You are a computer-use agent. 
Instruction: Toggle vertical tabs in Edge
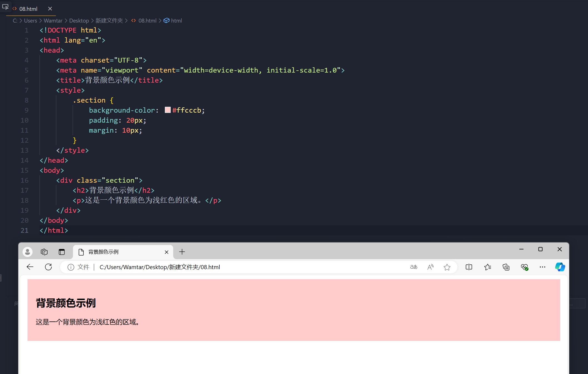pyautogui.click(x=62, y=252)
